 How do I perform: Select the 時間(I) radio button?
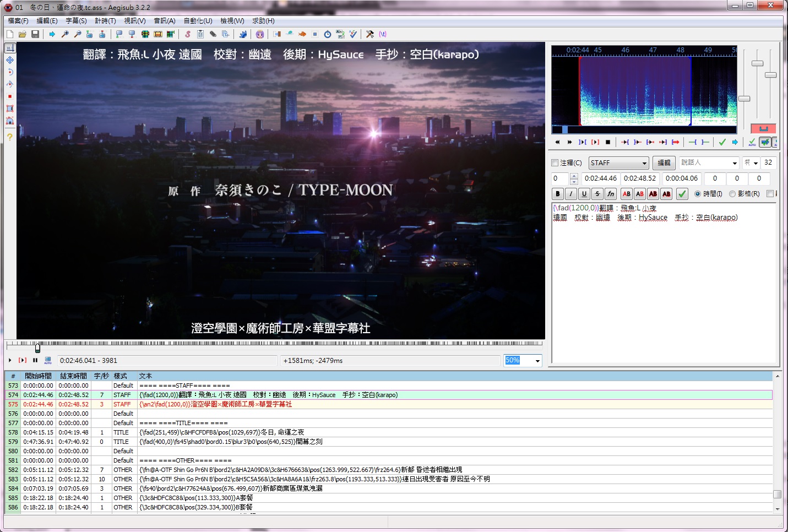pyautogui.click(x=698, y=194)
